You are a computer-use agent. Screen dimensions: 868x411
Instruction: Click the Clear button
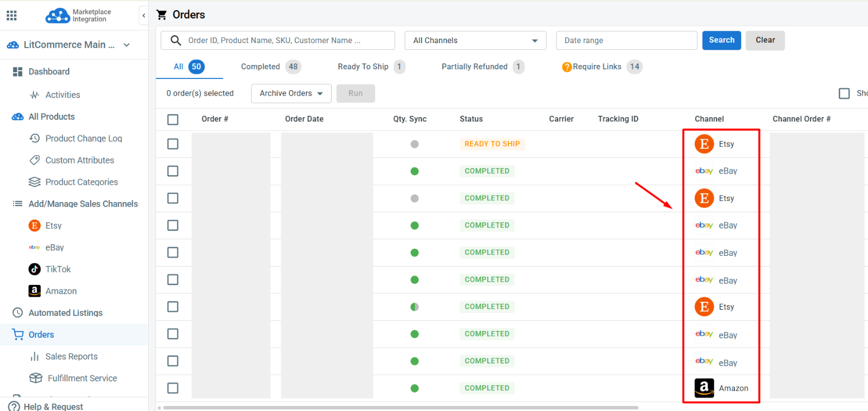pyautogui.click(x=765, y=40)
